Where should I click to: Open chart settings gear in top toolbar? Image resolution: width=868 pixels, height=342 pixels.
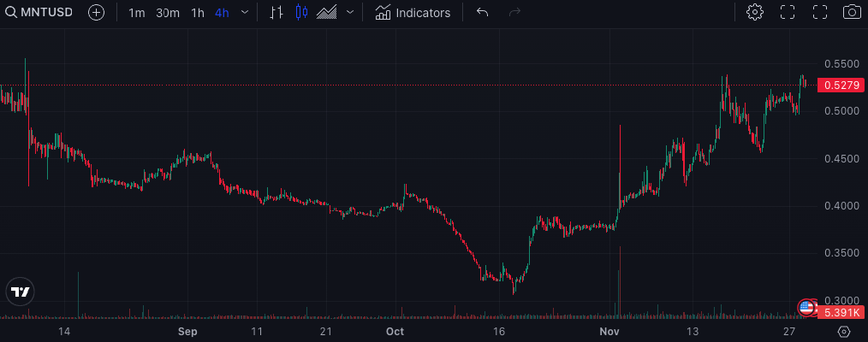754,12
